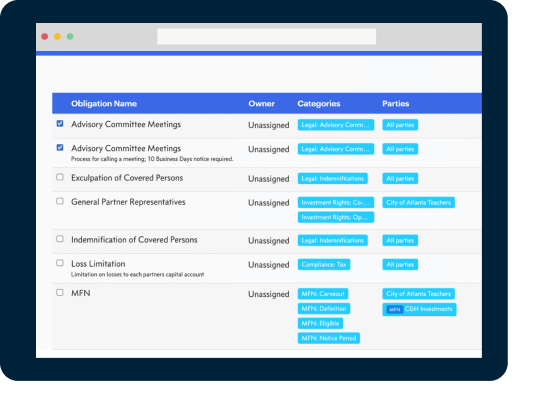Tick the General Partner Representatives checkbox
Viewport: 536px width, 411px height.
[60, 201]
